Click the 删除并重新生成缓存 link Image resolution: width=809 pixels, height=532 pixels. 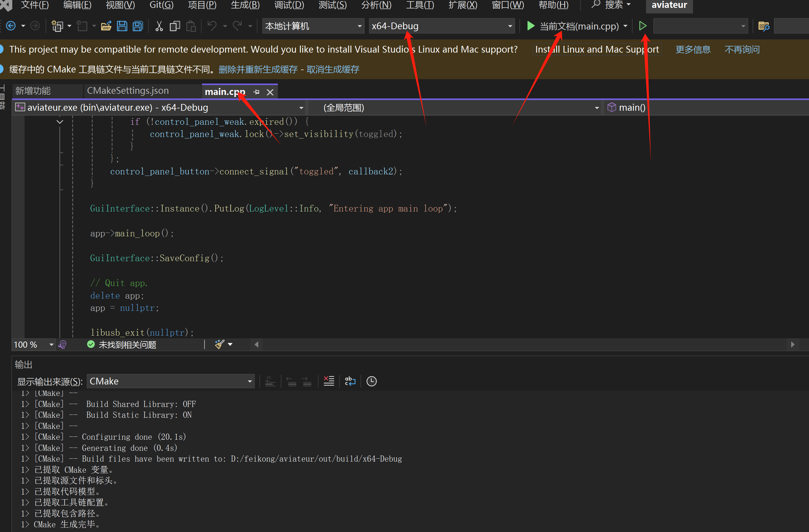[x=258, y=69]
